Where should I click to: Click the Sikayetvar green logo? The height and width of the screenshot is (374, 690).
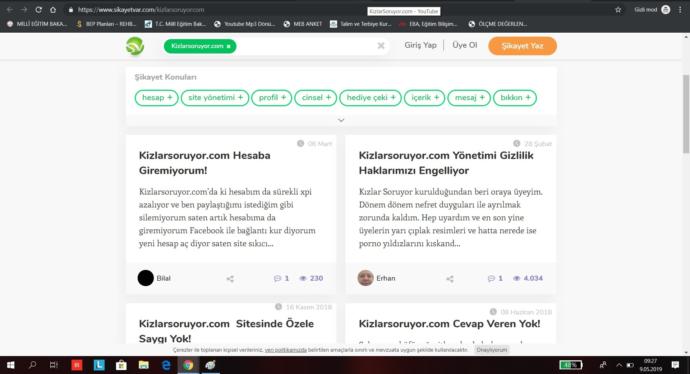point(135,46)
